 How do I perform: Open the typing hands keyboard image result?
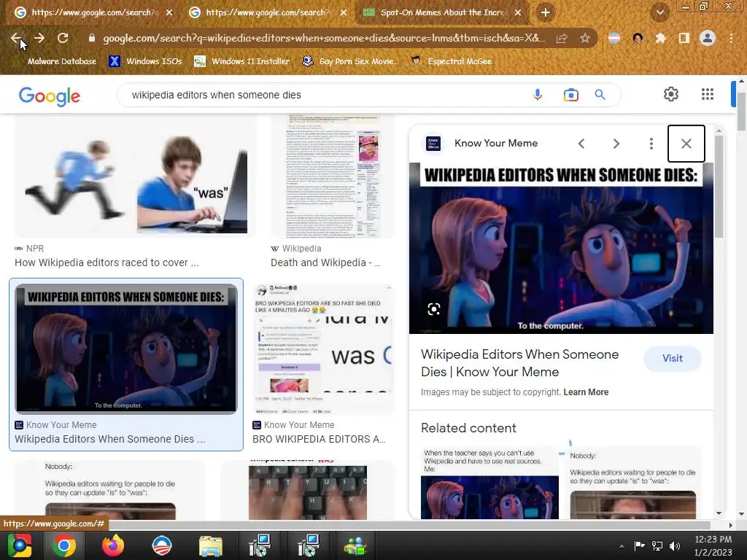[308, 491]
